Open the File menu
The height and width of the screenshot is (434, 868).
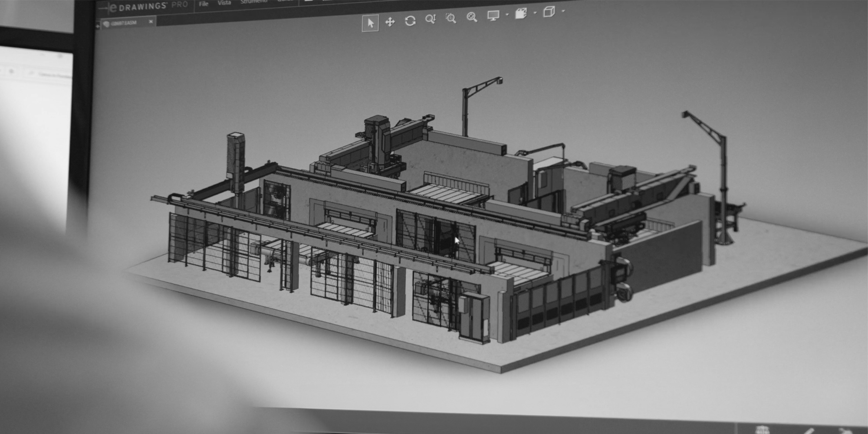point(204,4)
